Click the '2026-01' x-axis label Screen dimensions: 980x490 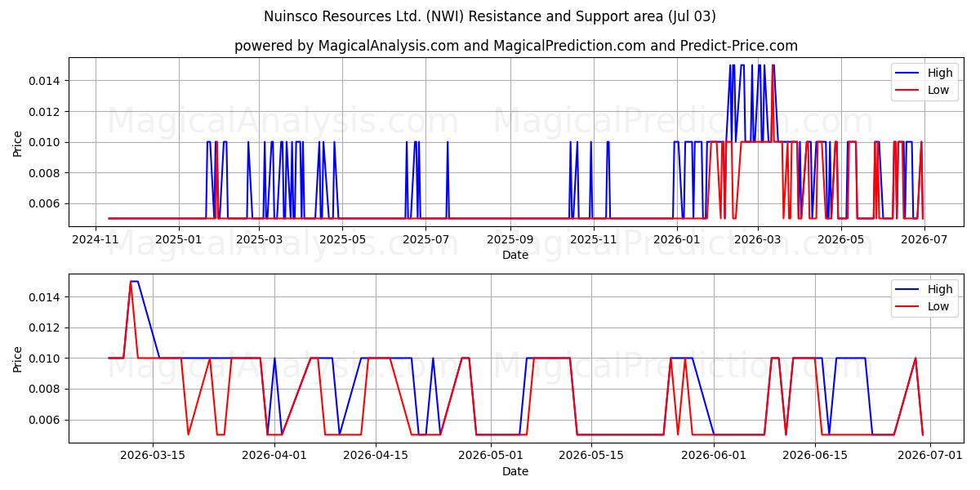pyautogui.click(x=677, y=240)
